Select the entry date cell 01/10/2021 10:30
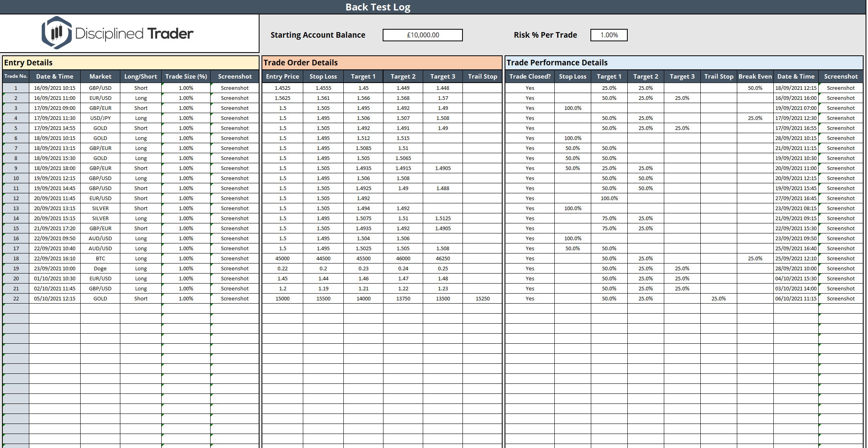The width and height of the screenshot is (868, 448). tap(55, 278)
